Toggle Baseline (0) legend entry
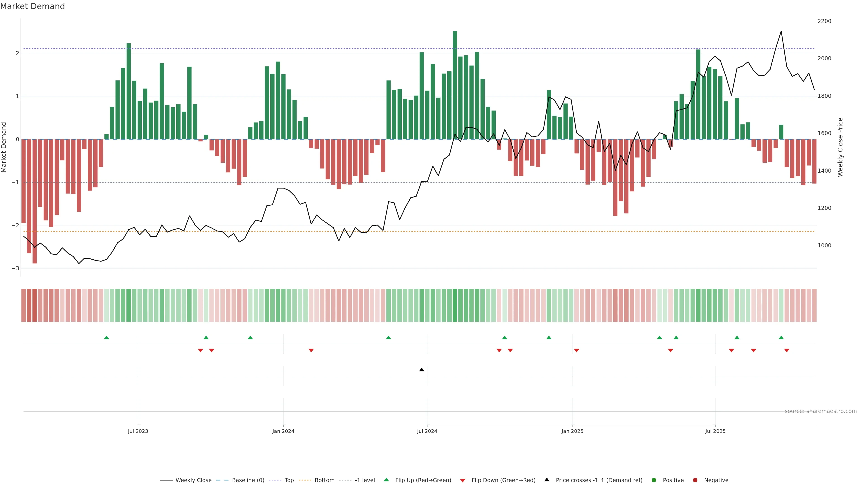868x488 pixels. pyautogui.click(x=248, y=480)
